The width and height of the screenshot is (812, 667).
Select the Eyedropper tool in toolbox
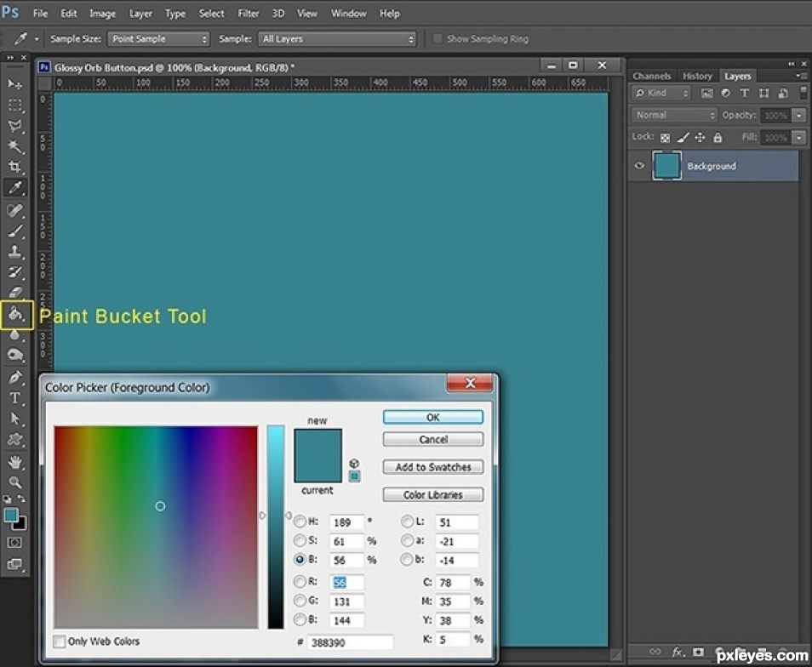coord(15,187)
